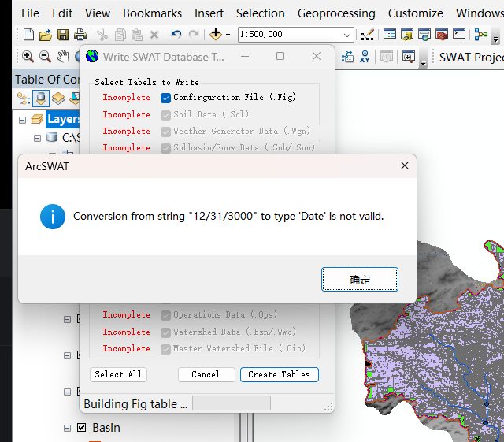Toggle the Configuration File (.Fig) checkbox
This screenshot has height=442, width=504.
click(165, 98)
